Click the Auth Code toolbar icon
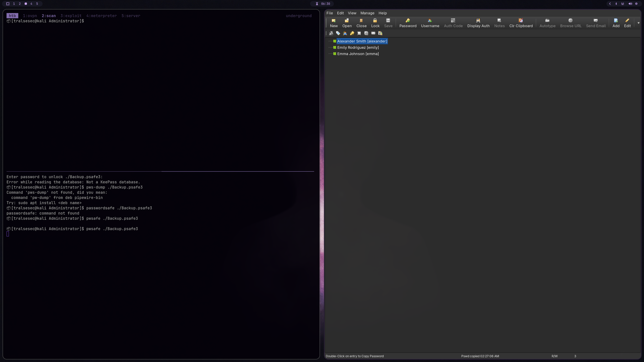This screenshot has width=644, height=362. (x=453, y=23)
